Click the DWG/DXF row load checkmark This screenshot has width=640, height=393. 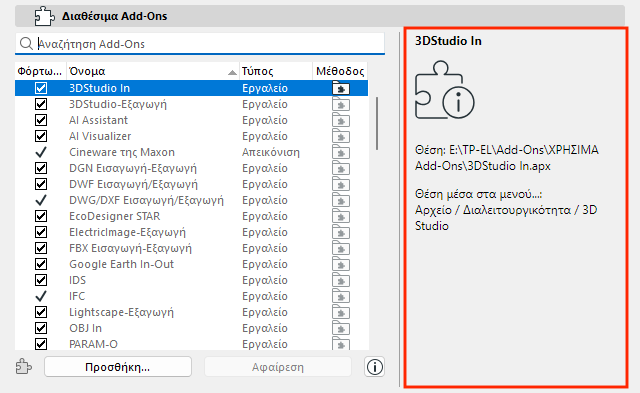coord(41,200)
